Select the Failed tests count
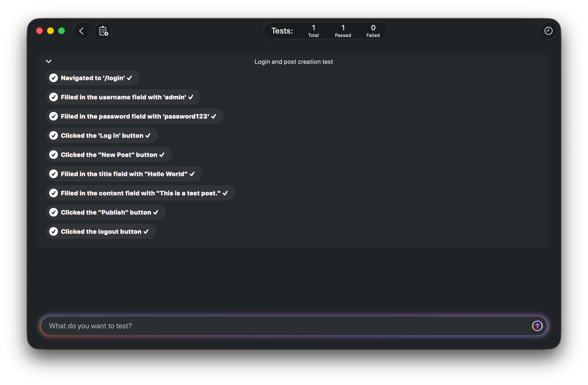 [x=373, y=31]
